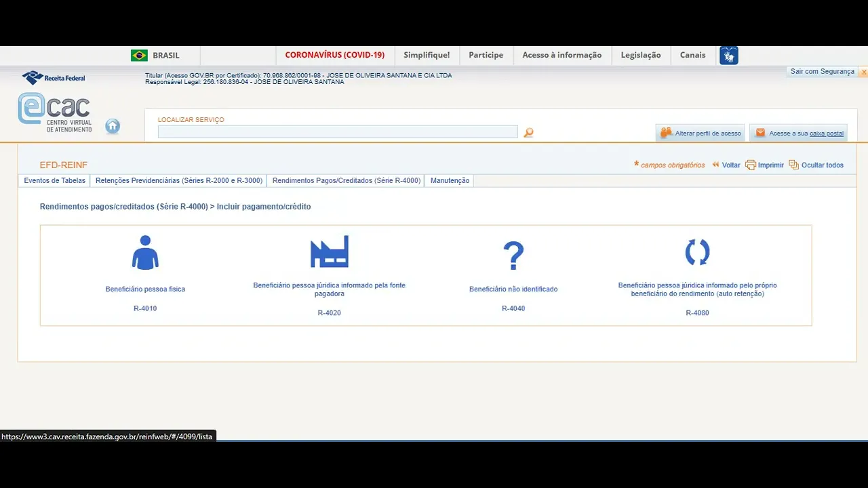Click the Ocultar todos link

tap(823, 165)
